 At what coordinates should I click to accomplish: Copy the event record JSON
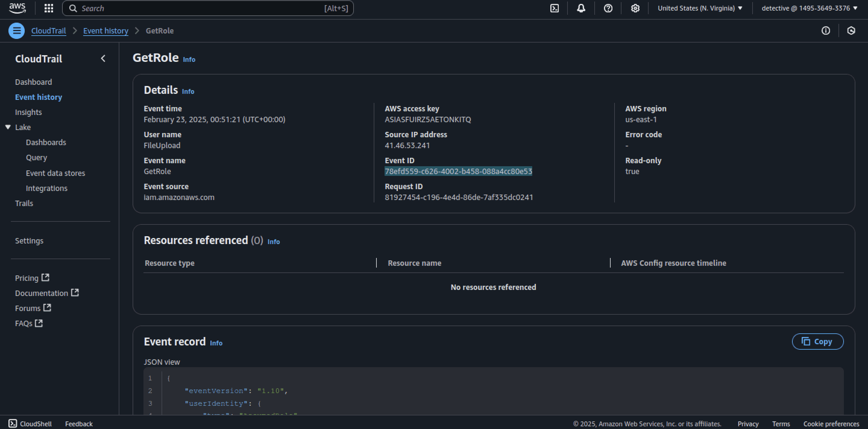tap(817, 342)
